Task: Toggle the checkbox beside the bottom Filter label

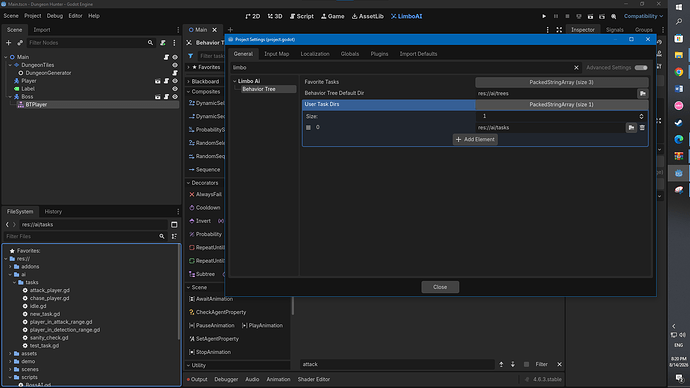Action: coord(526,364)
